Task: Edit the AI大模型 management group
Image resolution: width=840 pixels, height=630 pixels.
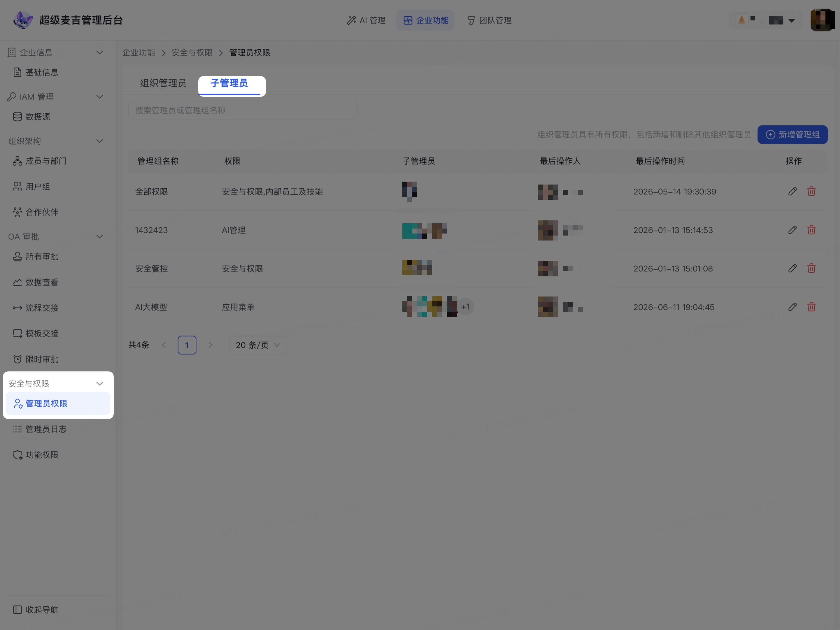Action: 792,307
